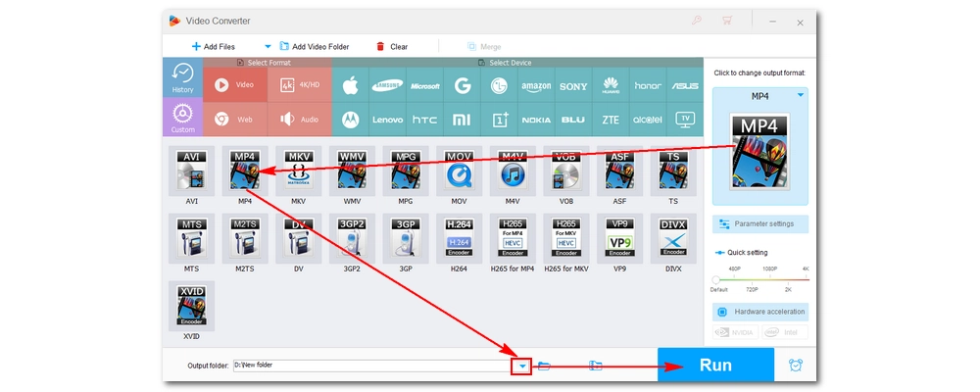This screenshot has height=392, width=980.
Task: Choose the MOV QuickTime format
Action: (x=460, y=171)
